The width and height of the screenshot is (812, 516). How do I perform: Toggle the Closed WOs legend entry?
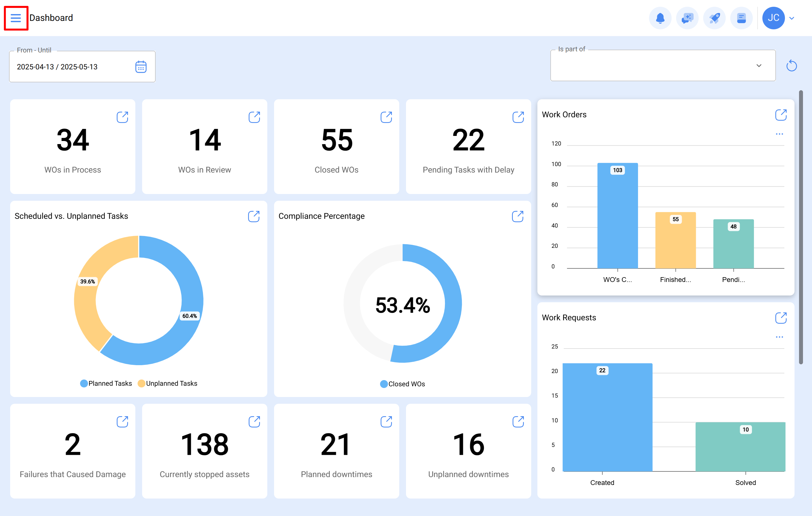403,383
